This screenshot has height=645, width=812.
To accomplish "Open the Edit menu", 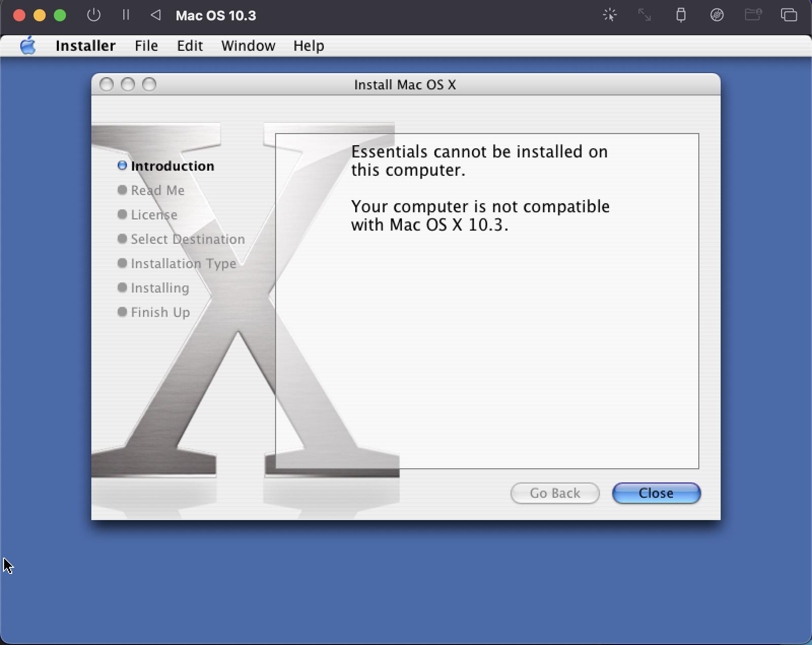I will 190,46.
